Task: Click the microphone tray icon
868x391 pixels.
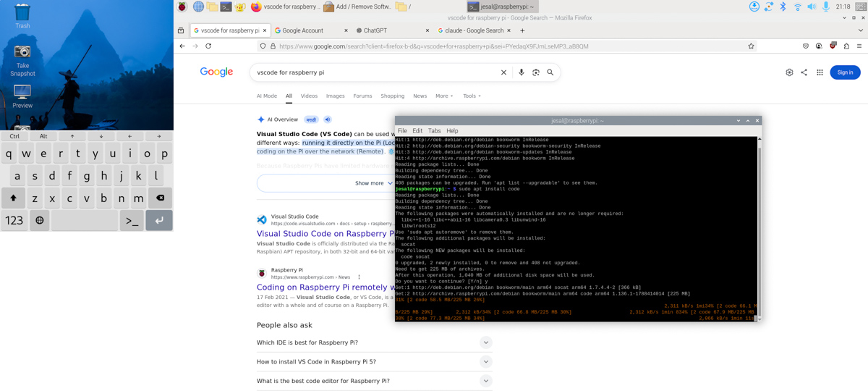Action: click(x=825, y=7)
